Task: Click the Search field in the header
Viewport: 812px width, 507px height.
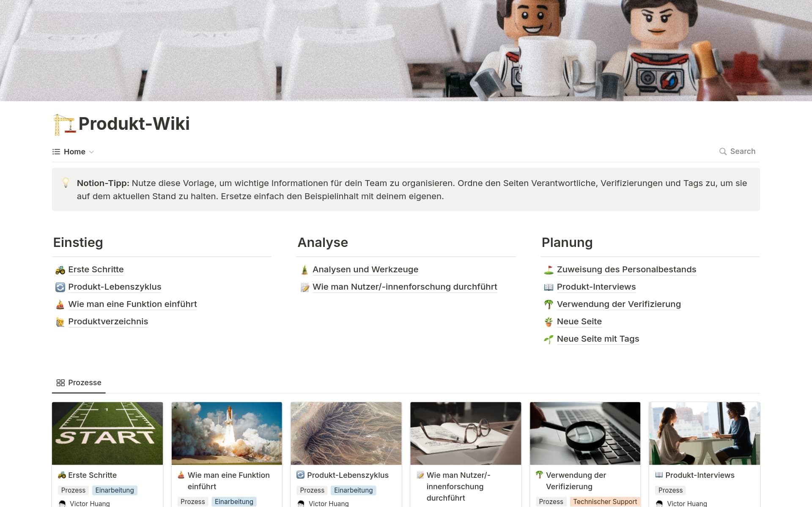Action: [742, 151]
